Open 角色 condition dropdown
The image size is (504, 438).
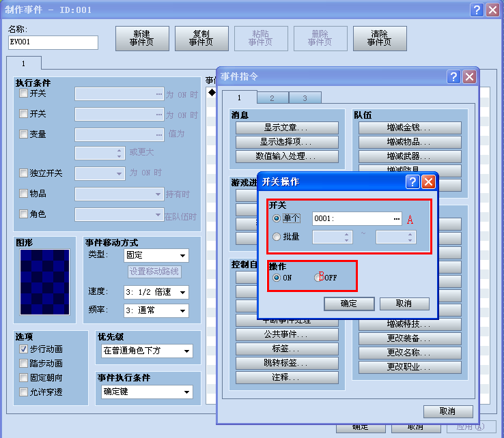[x=120, y=214]
